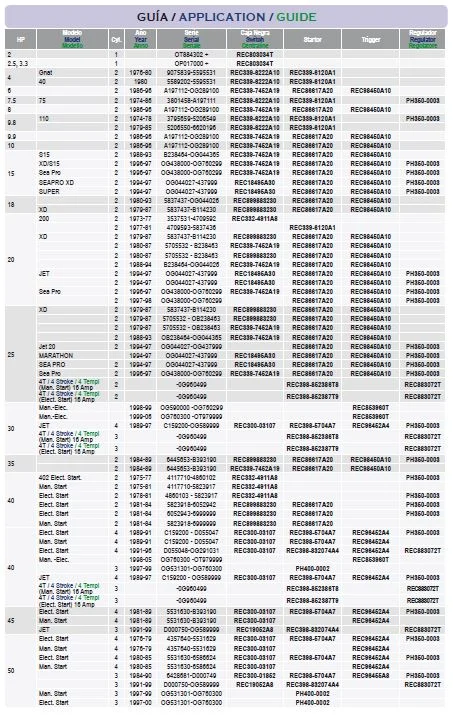Select model 110 cell
The height and width of the screenshot is (715, 453).
73,119
